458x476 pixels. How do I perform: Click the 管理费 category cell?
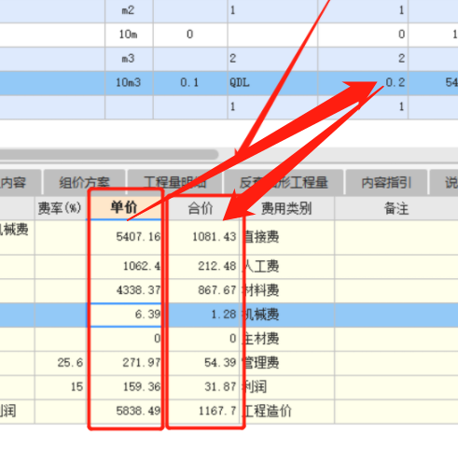[286, 363]
